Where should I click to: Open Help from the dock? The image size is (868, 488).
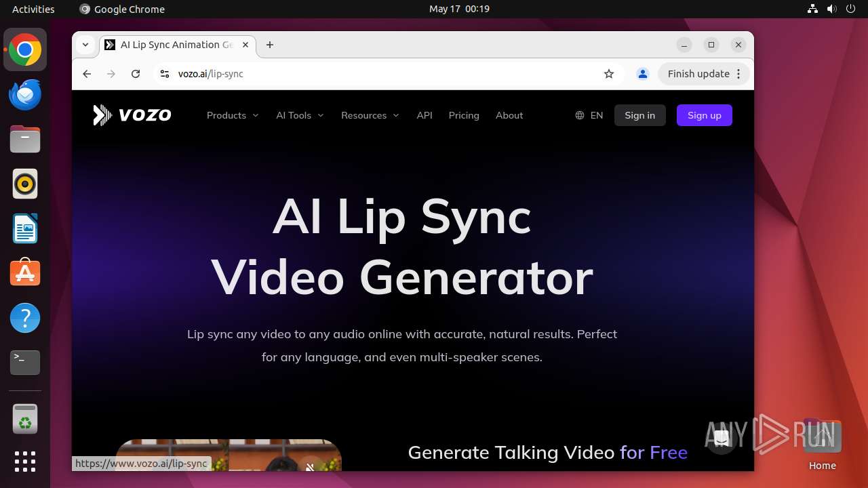[25, 318]
